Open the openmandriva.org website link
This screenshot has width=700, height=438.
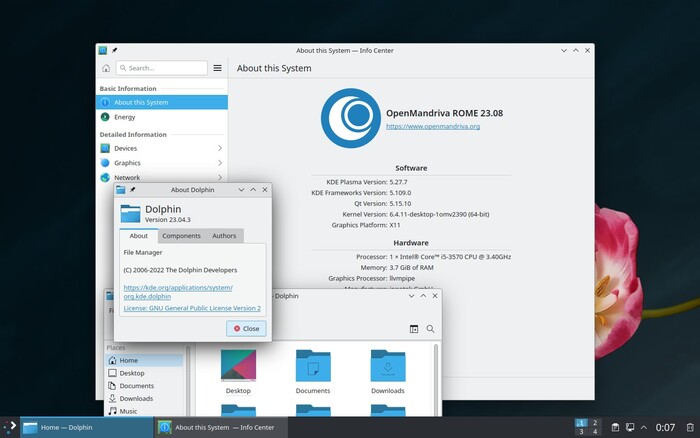tap(433, 126)
